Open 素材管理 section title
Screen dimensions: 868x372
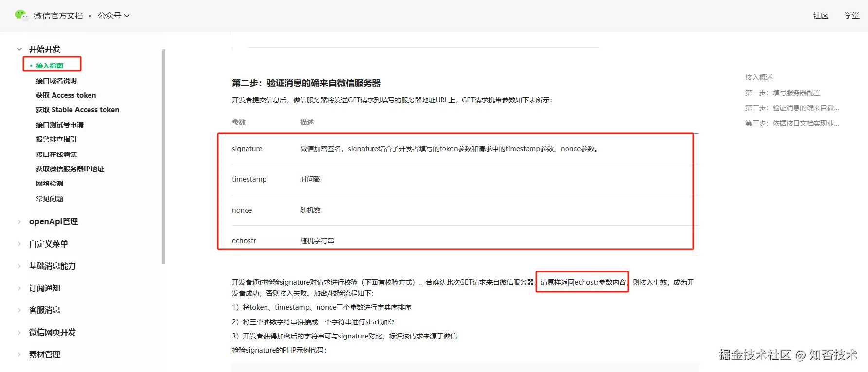(45, 355)
